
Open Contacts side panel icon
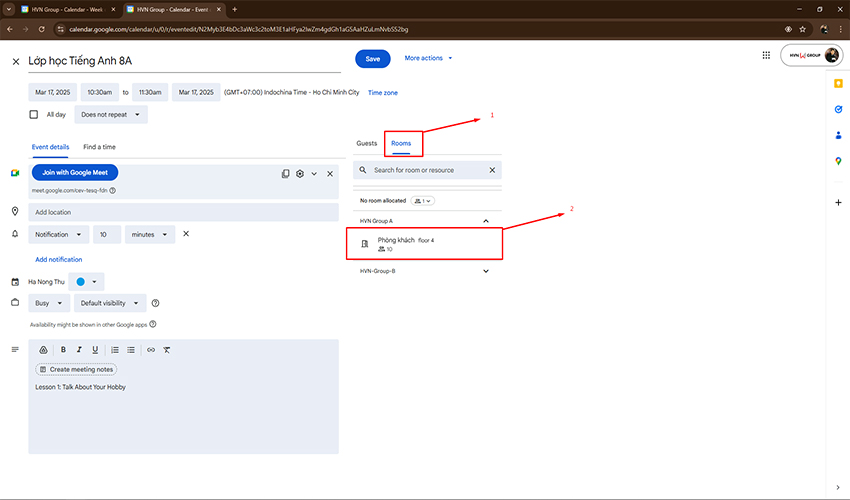[838, 135]
